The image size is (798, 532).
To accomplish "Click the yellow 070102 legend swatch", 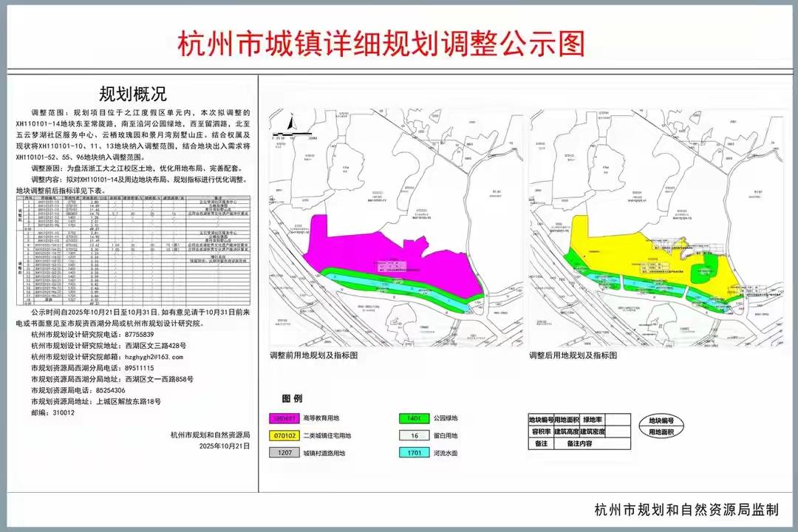I will tap(284, 436).
